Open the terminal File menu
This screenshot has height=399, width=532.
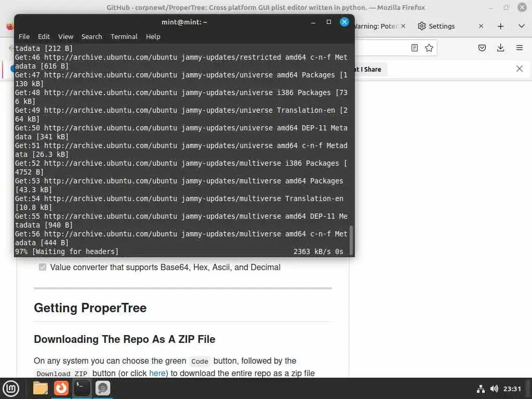pyautogui.click(x=24, y=37)
